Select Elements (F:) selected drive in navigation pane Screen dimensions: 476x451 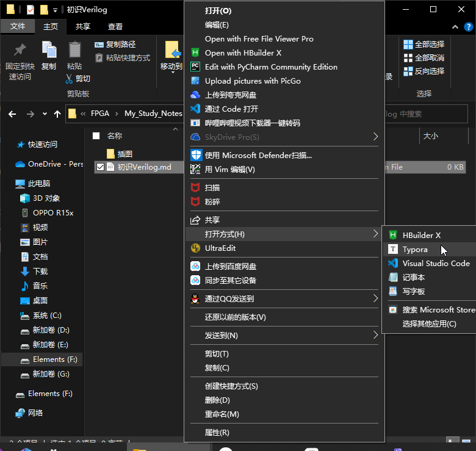(42, 359)
